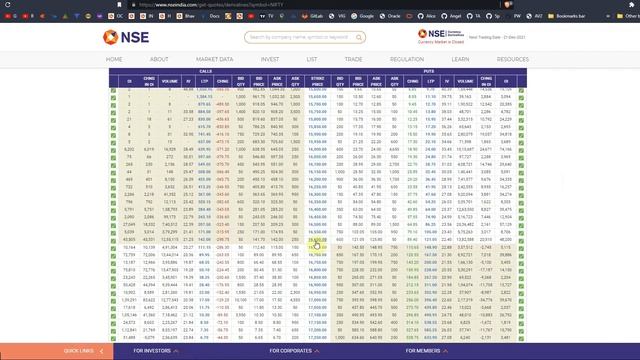640x360 pixels.
Task: Open the 16,000.00 strike price link
Action: 318,150
